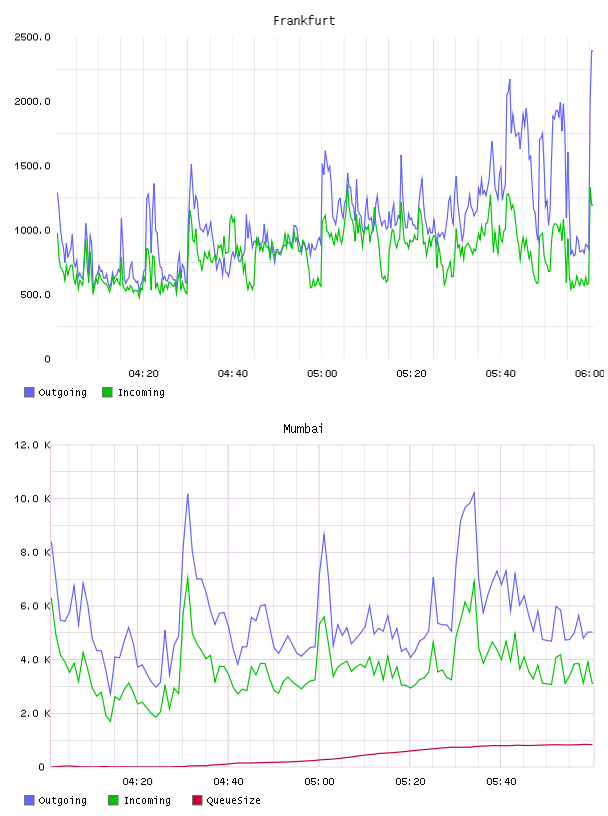The height and width of the screenshot is (816, 608).
Task: Click the 04:40 time label on the Frankfurt chart
Action: point(233,374)
